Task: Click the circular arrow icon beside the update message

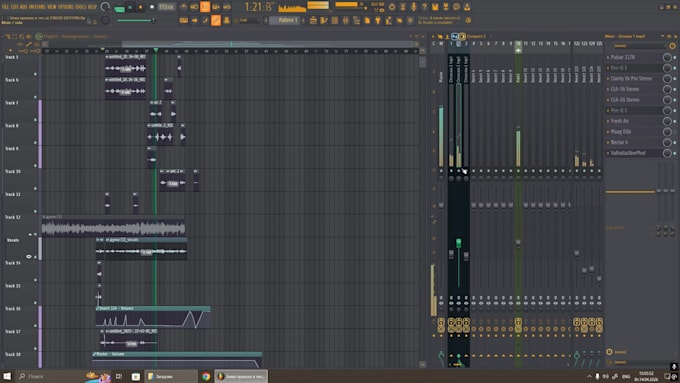Action: pyautogui.click(x=468, y=20)
